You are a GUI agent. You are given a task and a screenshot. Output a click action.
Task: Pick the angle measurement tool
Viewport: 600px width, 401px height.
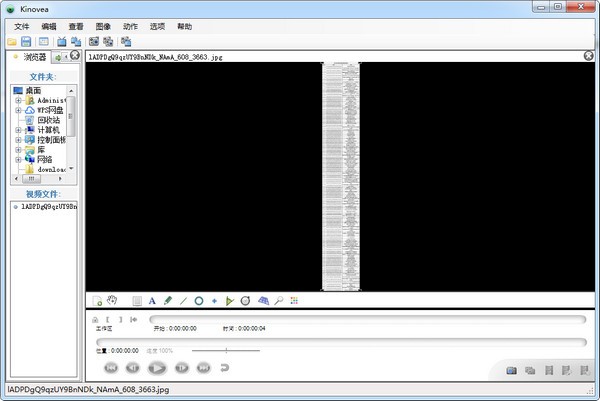[x=229, y=301]
